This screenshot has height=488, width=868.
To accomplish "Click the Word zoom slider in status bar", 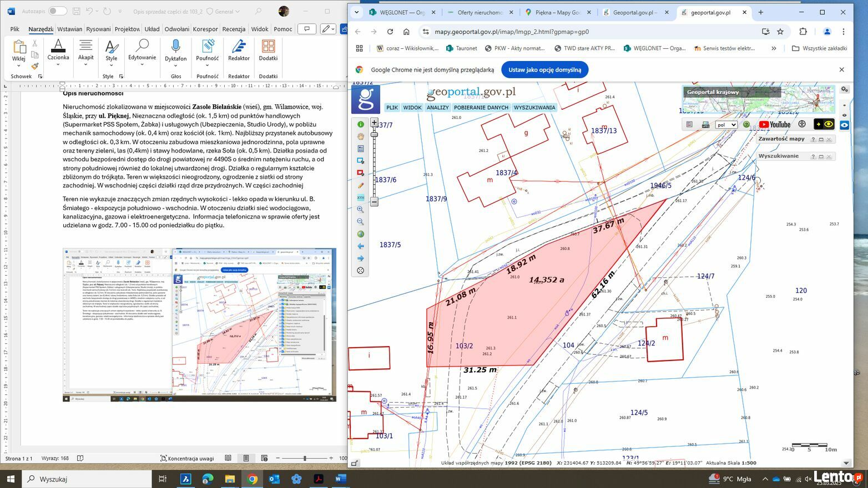I will coord(305,458).
